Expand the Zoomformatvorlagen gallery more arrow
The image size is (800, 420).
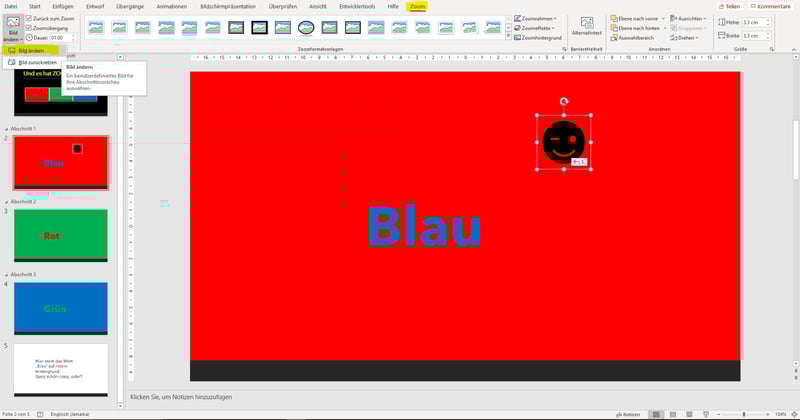[508, 37]
